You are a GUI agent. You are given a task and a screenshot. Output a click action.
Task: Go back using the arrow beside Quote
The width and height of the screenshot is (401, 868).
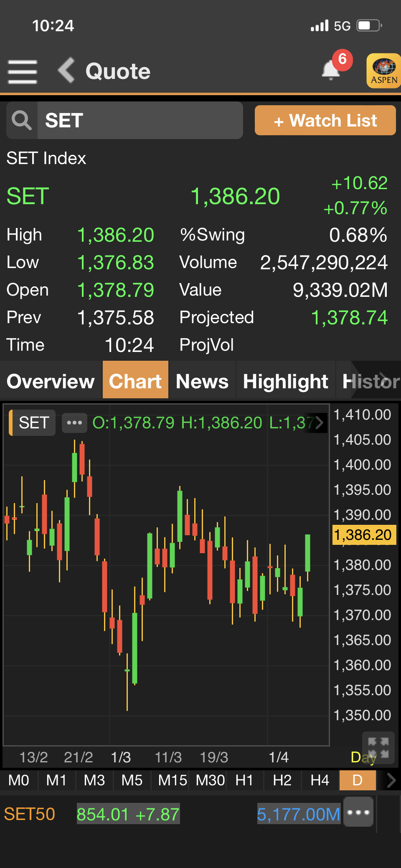pyautogui.click(x=66, y=70)
